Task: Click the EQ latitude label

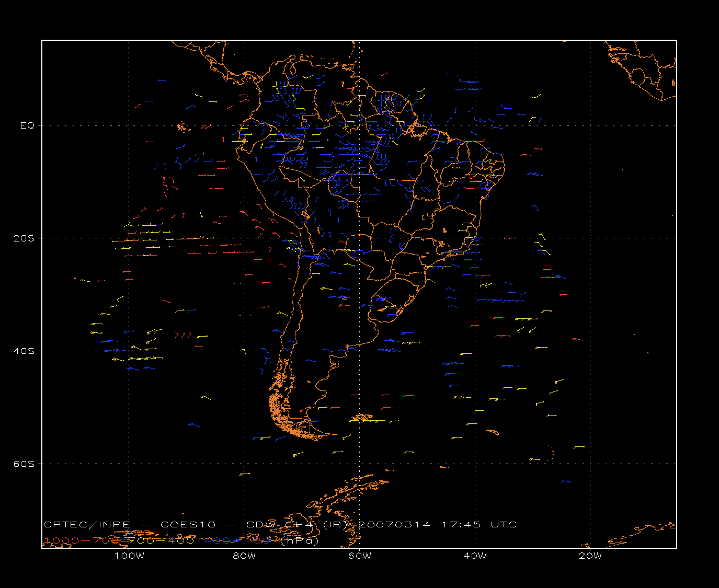Action: point(27,125)
